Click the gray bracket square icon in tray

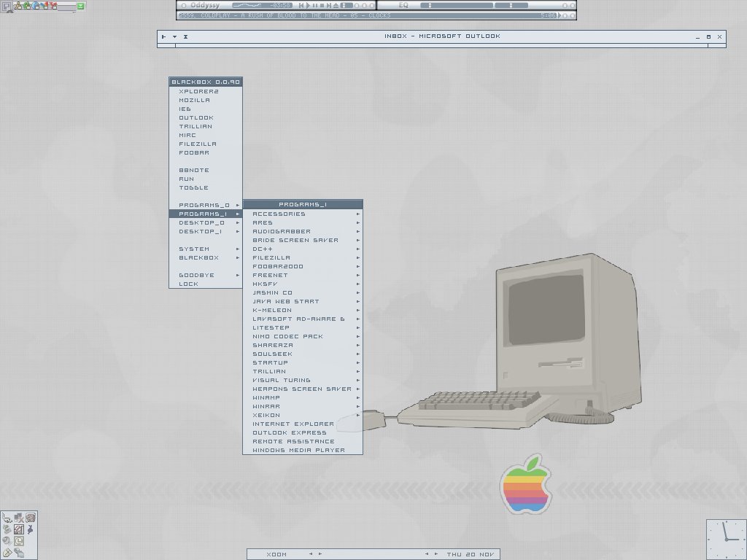point(19,541)
